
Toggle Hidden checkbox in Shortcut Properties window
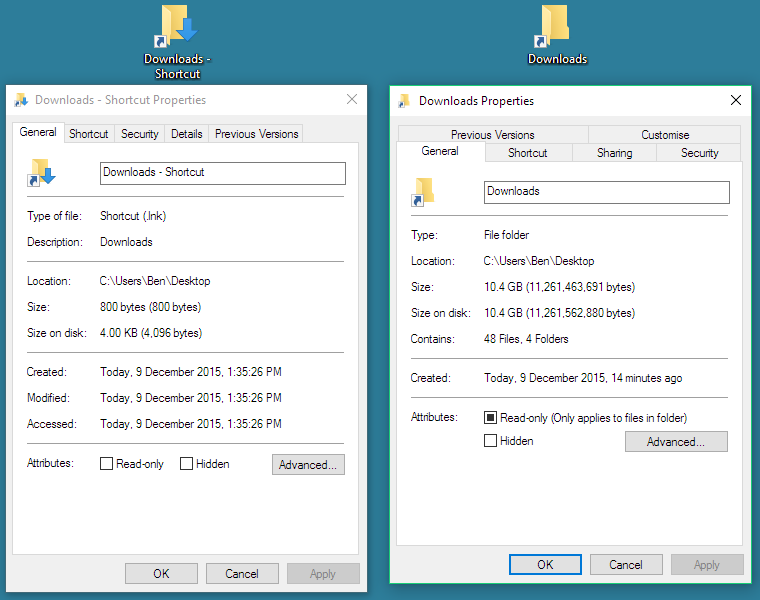tap(186, 464)
